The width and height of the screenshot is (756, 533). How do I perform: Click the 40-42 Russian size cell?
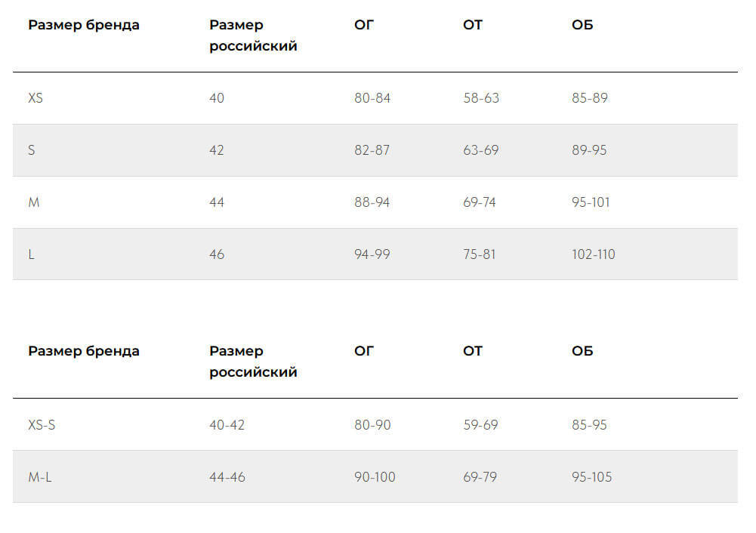tap(227, 425)
